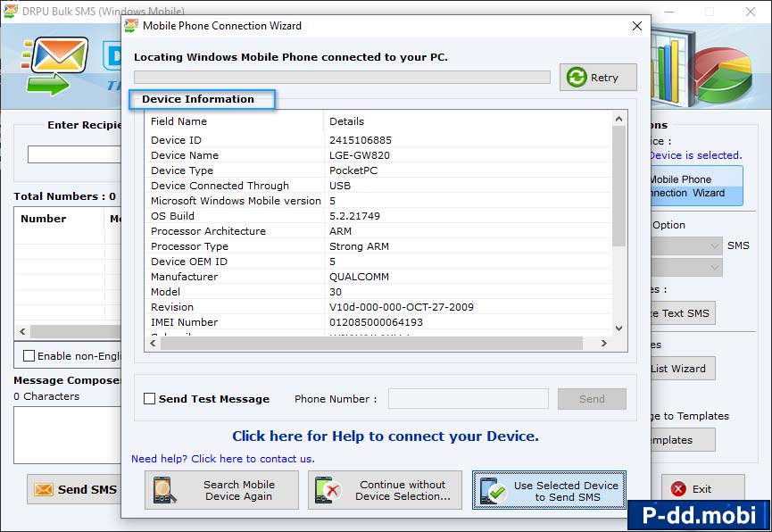Select the Device OEM ID row
The height and width of the screenshot is (532, 772).
pos(378,262)
